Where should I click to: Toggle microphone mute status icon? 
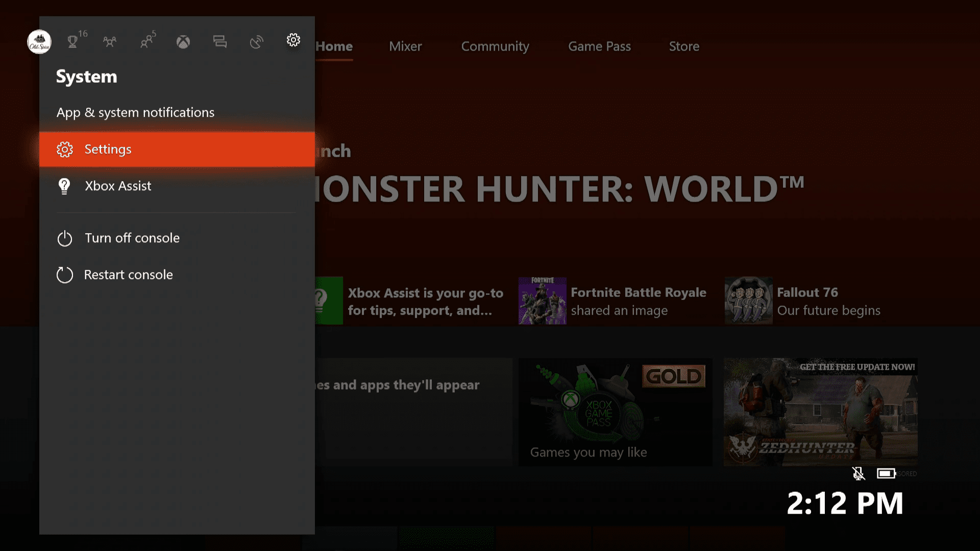click(x=859, y=473)
